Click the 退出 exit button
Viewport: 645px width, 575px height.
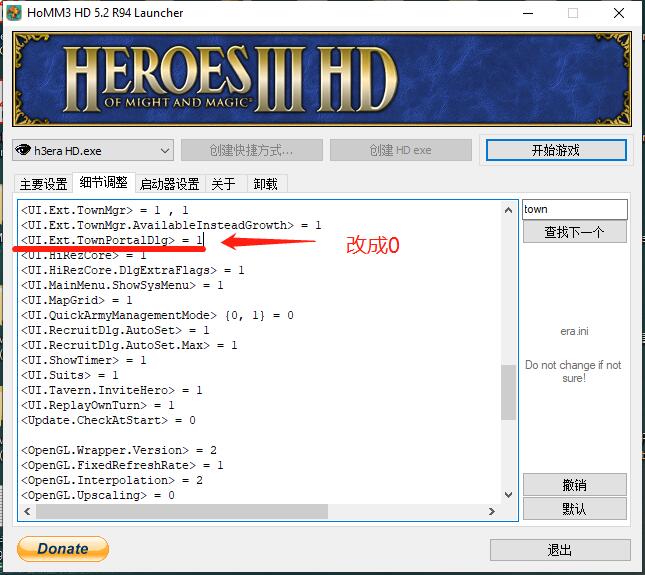(560, 550)
